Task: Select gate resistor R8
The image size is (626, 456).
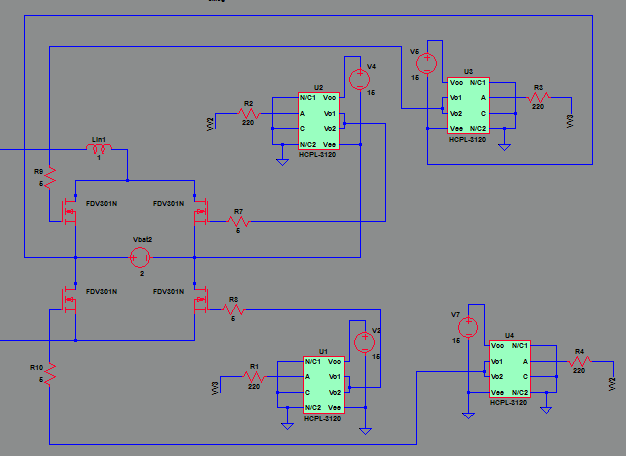Action: [x=233, y=308]
